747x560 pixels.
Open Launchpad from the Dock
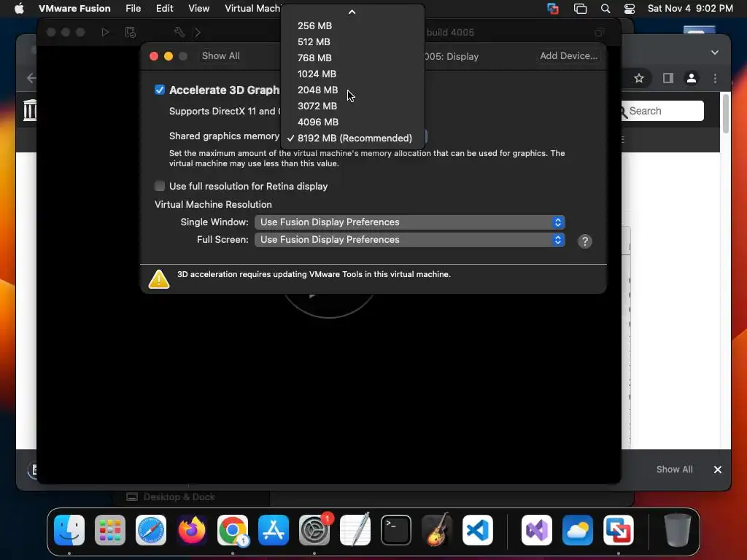click(110, 530)
